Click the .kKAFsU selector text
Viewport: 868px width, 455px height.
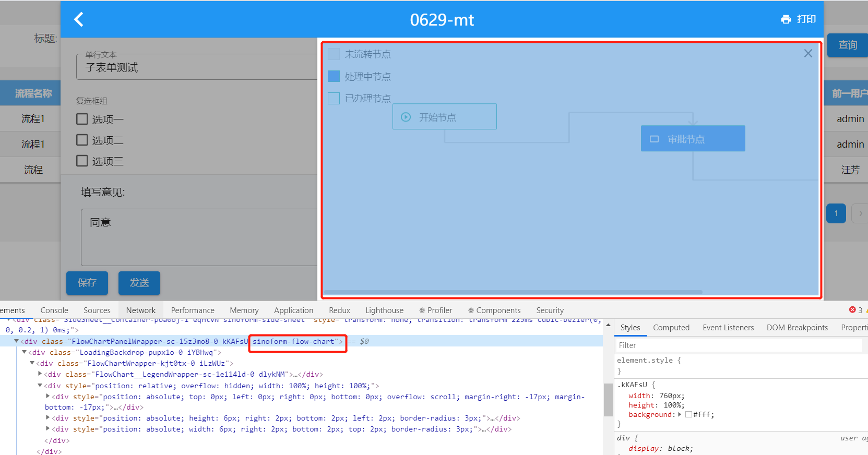[x=632, y=385]
